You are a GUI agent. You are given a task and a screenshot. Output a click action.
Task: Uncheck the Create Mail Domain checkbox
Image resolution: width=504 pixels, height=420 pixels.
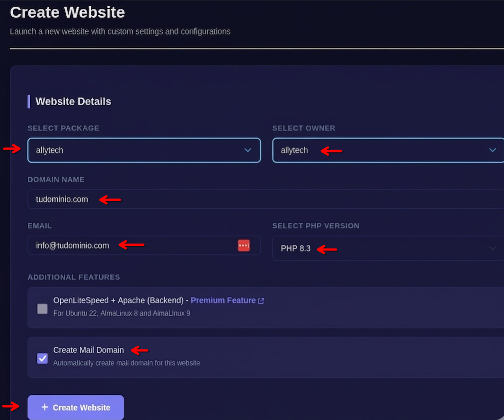[x=42, y=358]
